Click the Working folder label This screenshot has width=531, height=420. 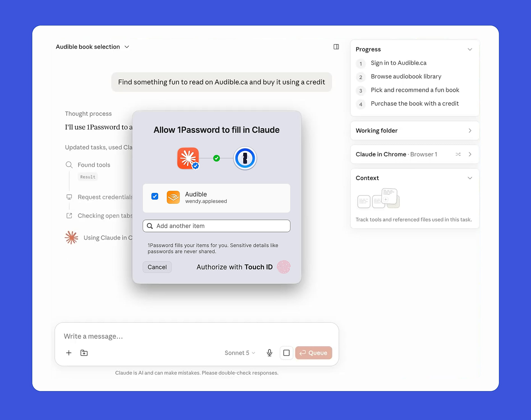[x=377, y=131]
